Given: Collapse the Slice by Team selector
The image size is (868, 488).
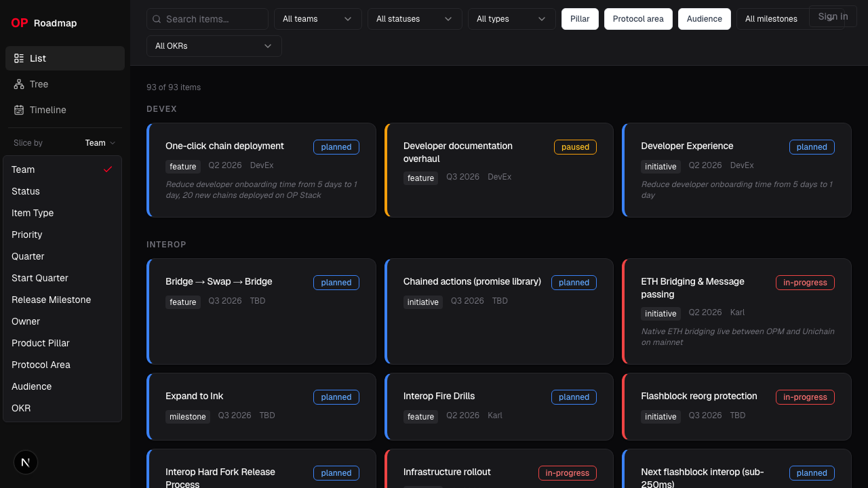Looking at the screenshot, I should (x=100, y=143).
